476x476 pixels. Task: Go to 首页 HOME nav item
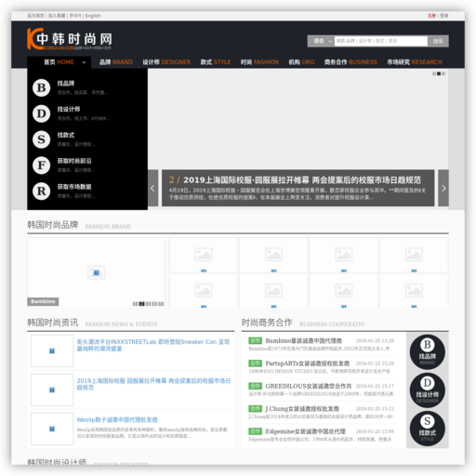[x=59, y=62]
